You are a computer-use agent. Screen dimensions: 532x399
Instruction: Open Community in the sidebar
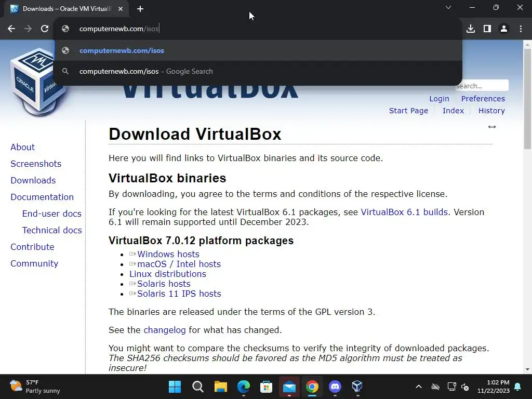(x=34, y=263)
